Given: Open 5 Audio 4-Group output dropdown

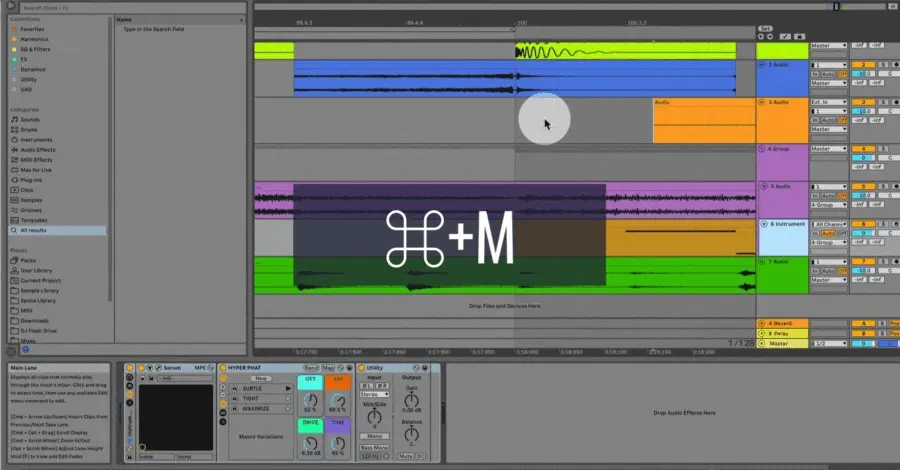Looking at the screenshot, I should [828, 205].
